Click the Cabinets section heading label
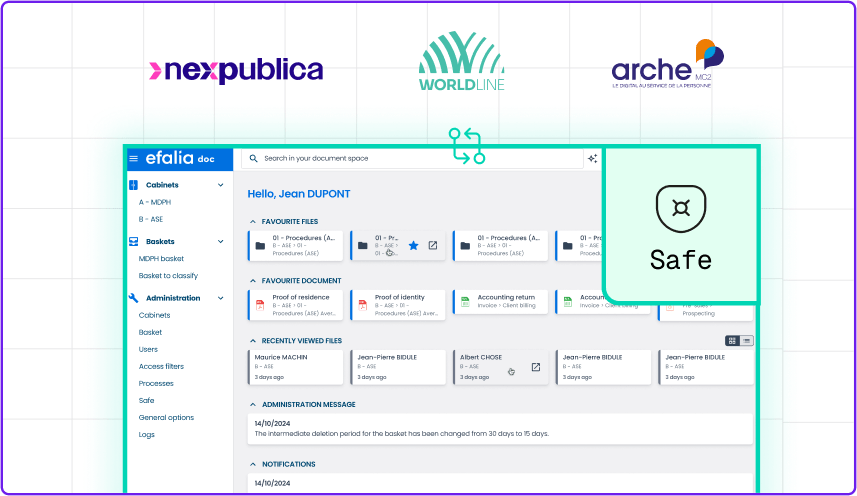 tap(162, 185)
